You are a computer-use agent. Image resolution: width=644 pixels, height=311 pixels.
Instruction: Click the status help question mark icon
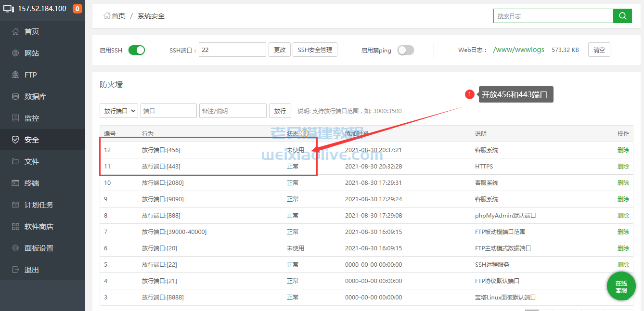304,133
